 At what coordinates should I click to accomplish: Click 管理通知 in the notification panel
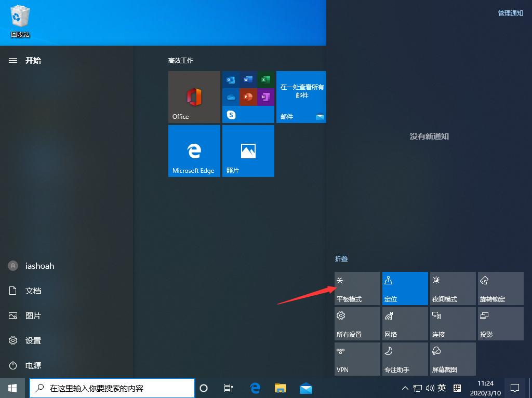click(510, 13)
